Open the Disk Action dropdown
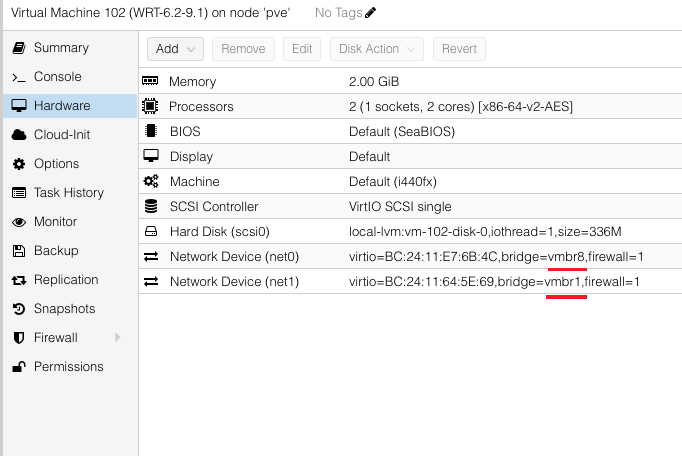The width and height of the screenshot is (682, 456). click(377, 49)
